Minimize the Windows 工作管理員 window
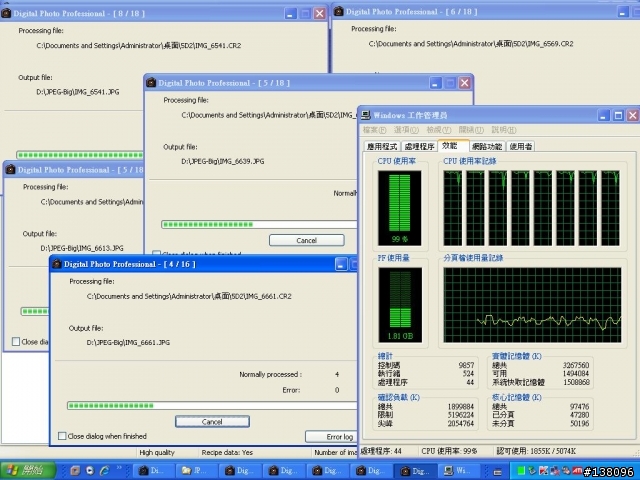This screenshot has width=640, height=480. coord(604,116)
